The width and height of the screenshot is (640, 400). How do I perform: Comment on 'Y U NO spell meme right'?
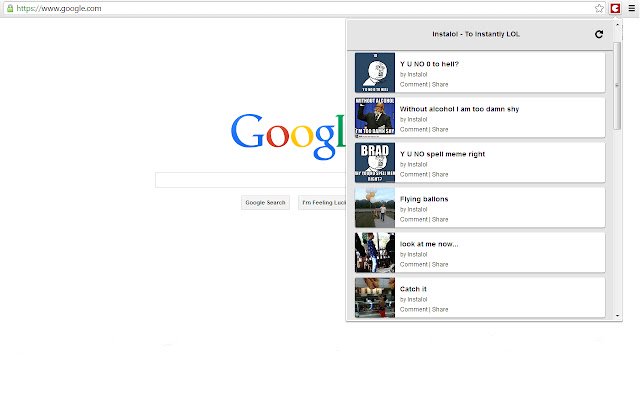[x=413, y=174]
